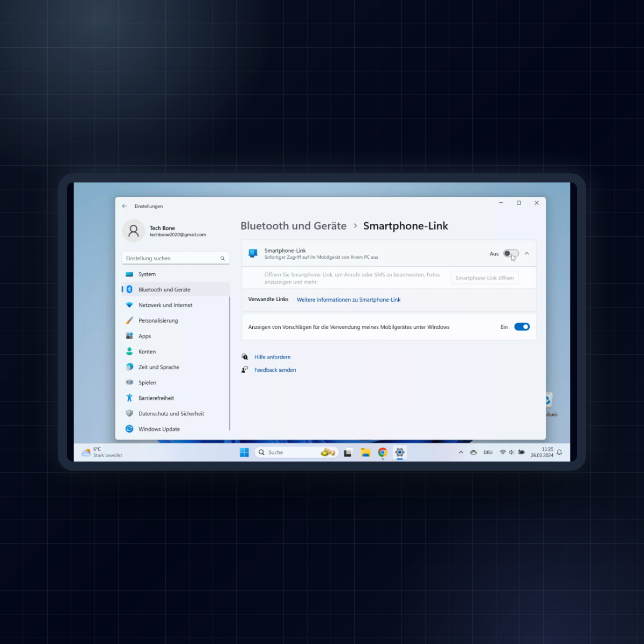Open the notification bell in system tray

559,452
